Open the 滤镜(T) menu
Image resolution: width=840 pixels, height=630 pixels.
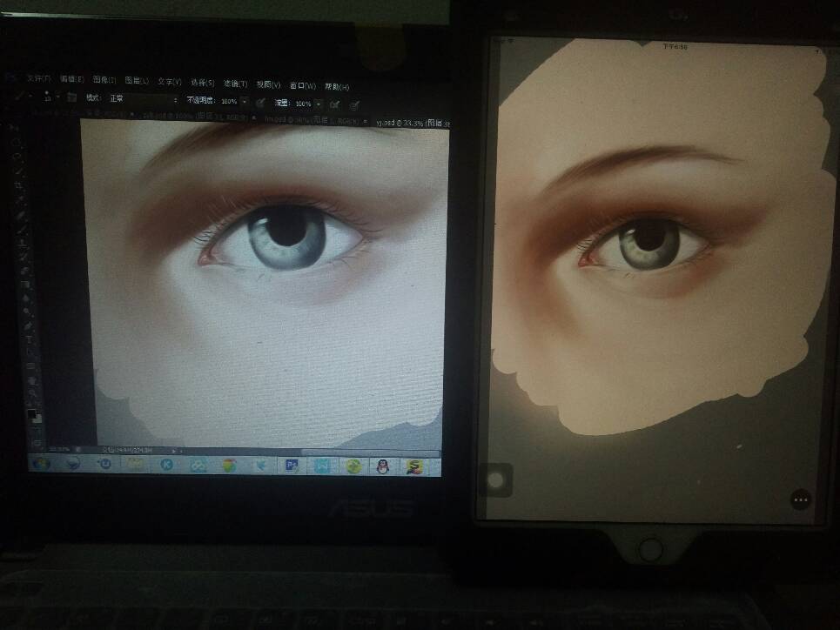(x=235, y=83)
